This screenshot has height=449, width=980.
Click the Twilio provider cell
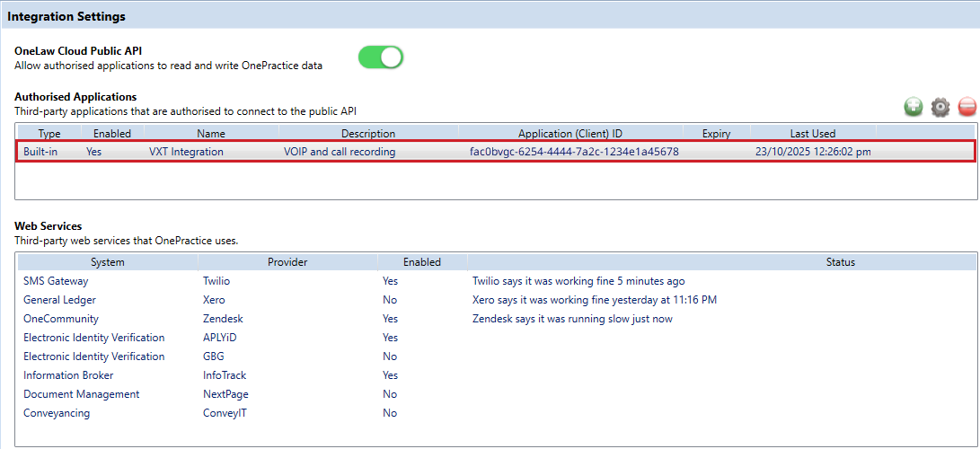(x=216, y=281)
